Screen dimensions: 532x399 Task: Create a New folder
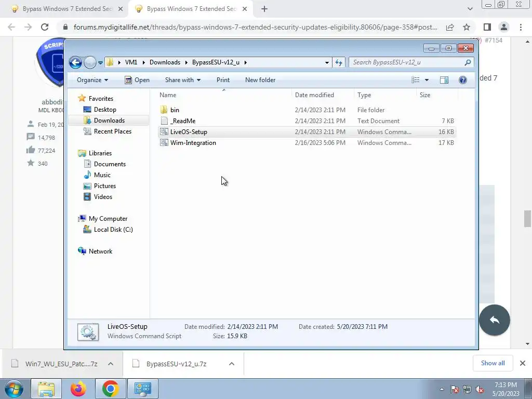(260, 80)
